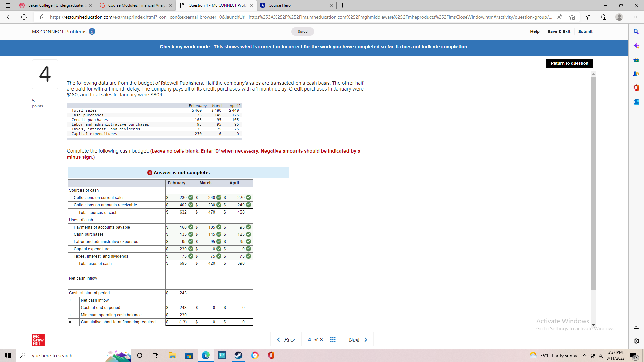Select the February Cash at start cell

click(x=180, y=293)
